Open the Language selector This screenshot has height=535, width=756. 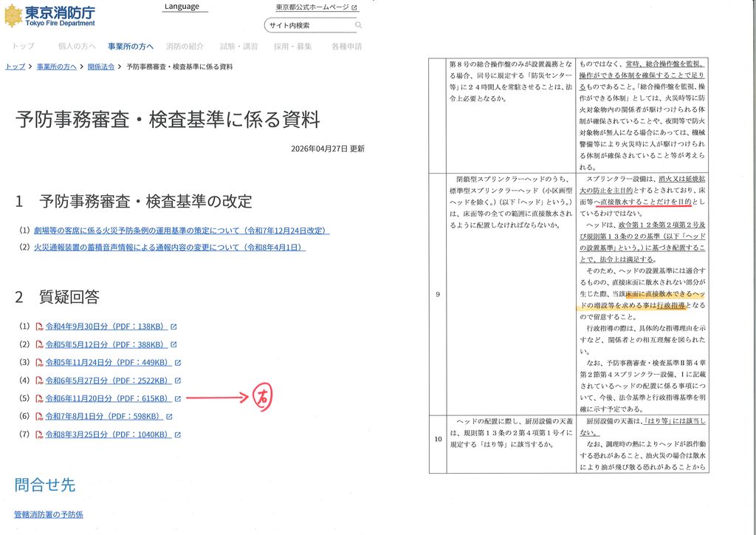(182, 7)
